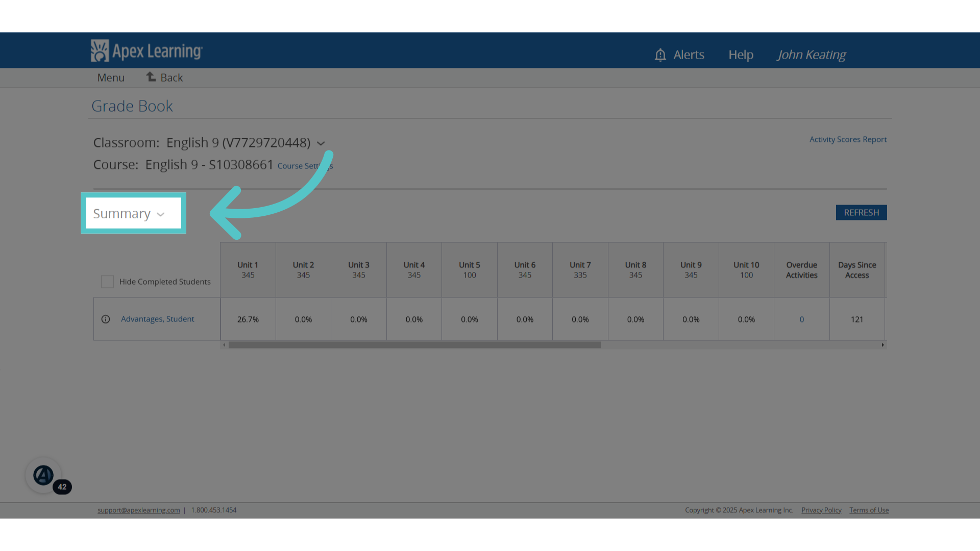
Task: Click Unit 1 column header
Action: click(x=248, y=270)
